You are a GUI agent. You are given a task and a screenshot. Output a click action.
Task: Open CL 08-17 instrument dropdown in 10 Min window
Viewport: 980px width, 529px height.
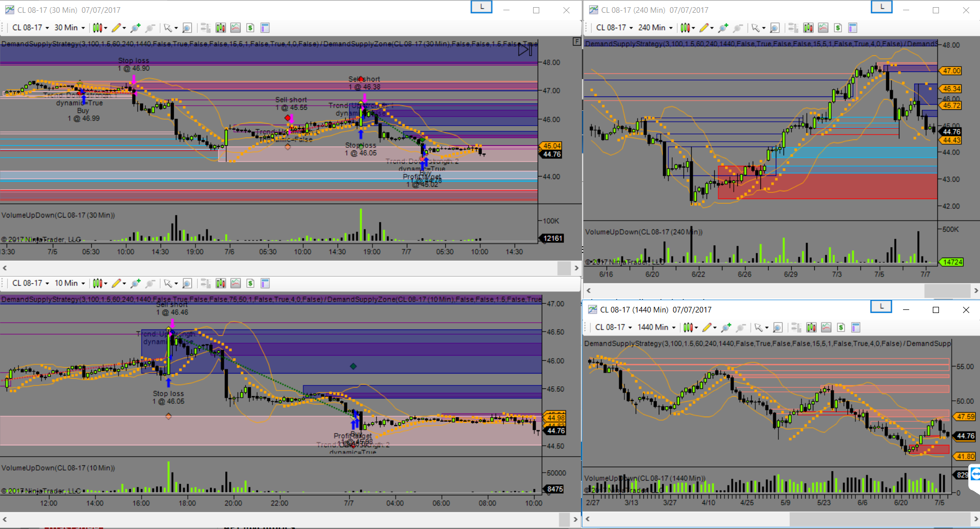[x=31, y=283]
